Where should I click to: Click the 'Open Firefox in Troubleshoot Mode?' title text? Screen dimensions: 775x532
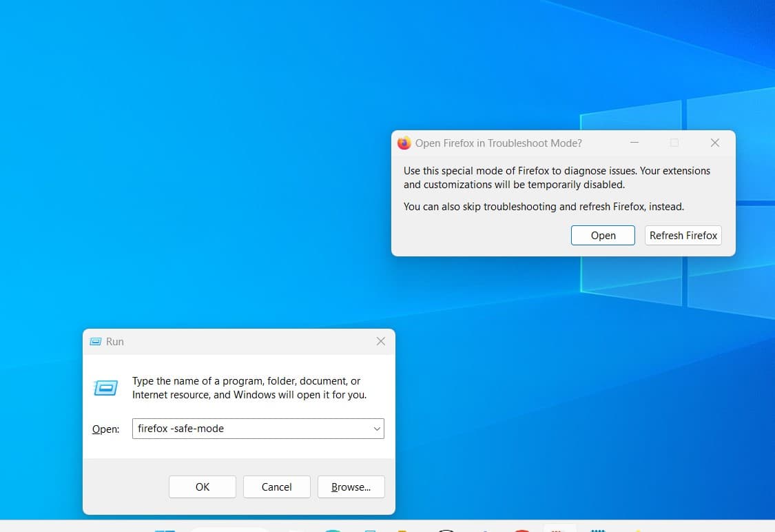point(498,143)
